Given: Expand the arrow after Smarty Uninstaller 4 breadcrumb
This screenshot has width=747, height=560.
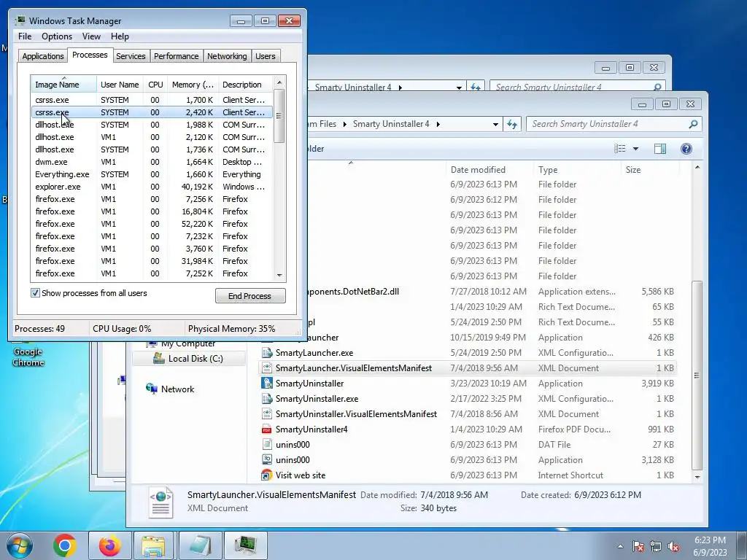Looking at the screenshot, I should click(x=438, y=124).
